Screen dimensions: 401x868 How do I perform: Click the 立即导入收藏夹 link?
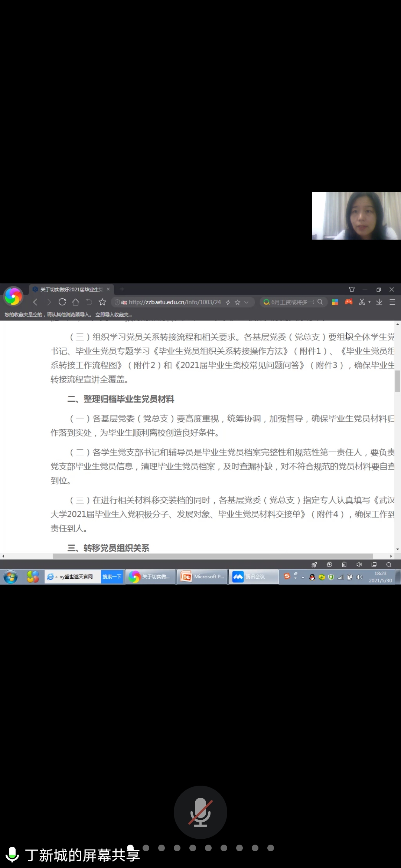[x=114, y=315]
